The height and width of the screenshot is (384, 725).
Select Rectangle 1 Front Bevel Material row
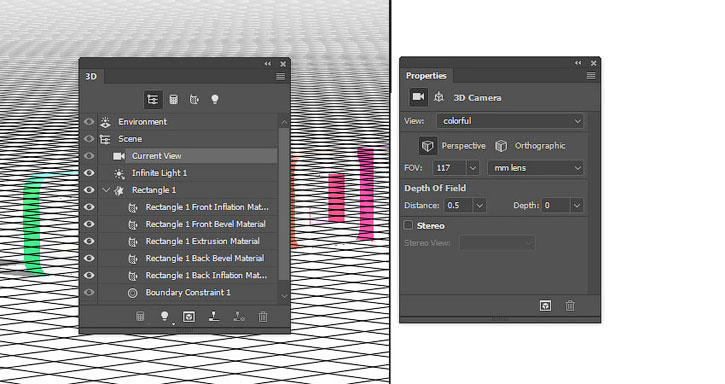(x=188, y=224)
